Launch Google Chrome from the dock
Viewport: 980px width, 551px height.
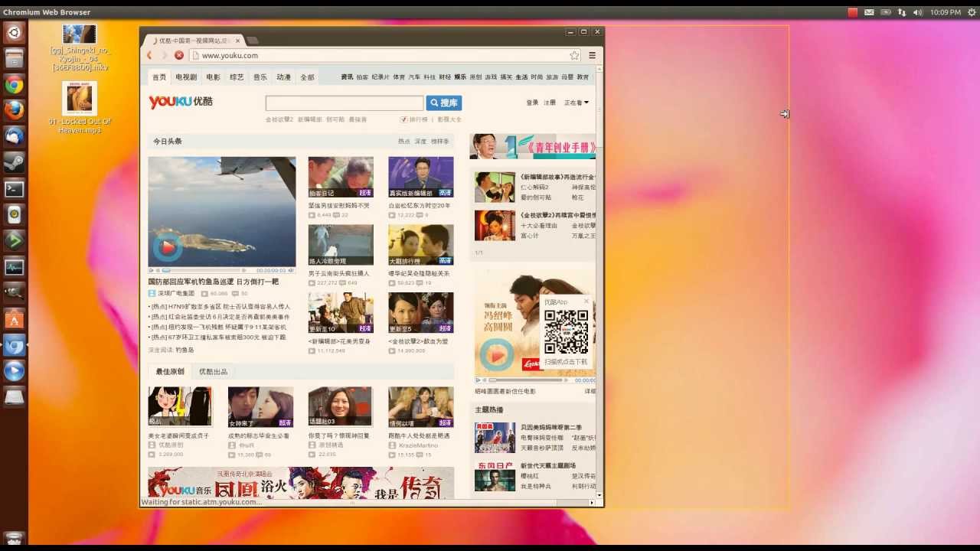(14, 84)
